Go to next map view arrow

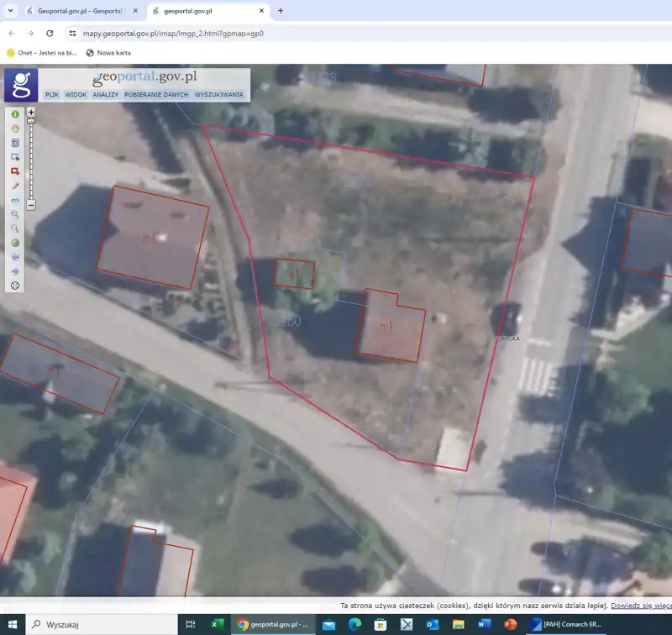click(x=15, y=271)
